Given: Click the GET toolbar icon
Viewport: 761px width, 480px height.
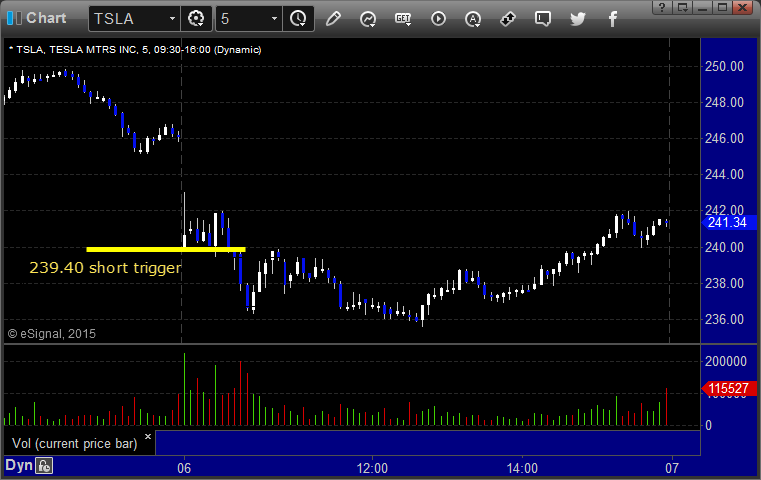Looking at the screenshot, I should point(403,19).
